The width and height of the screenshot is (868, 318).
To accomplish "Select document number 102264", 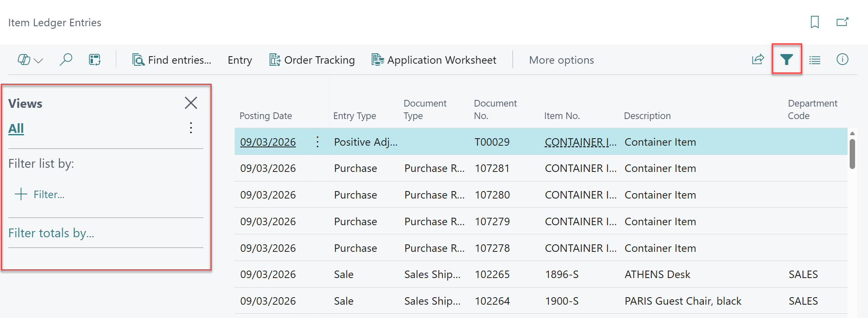I will 492,301.
